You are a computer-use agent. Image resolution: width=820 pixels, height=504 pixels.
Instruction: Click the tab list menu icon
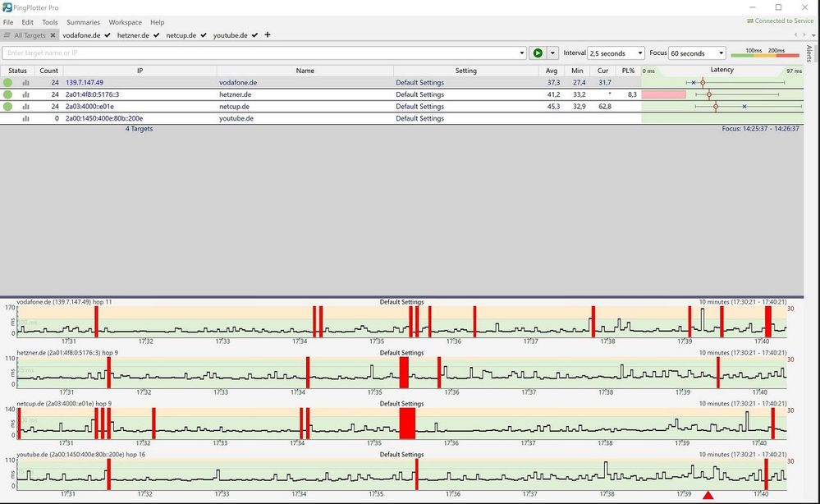(x=7, y=35)
